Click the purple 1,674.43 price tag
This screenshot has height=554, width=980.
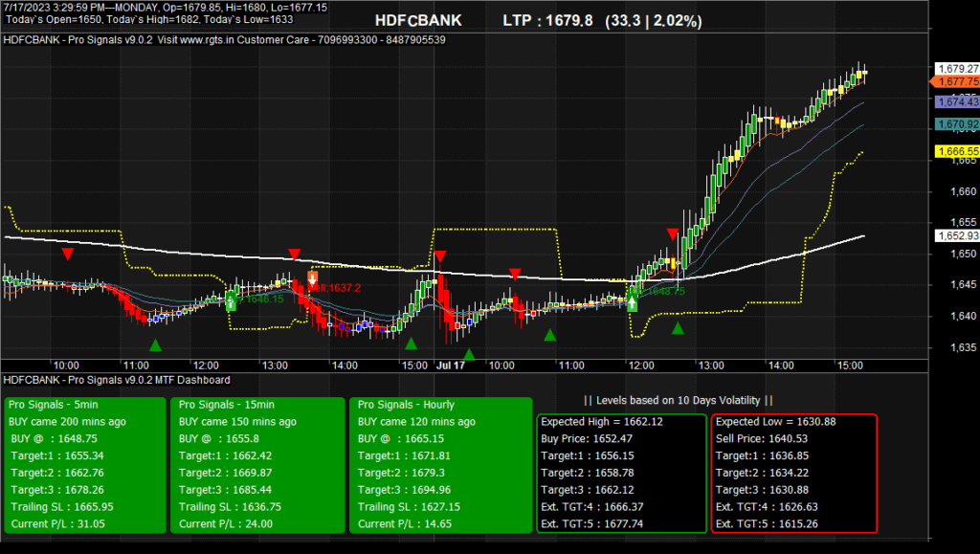(x=957, y=101)
